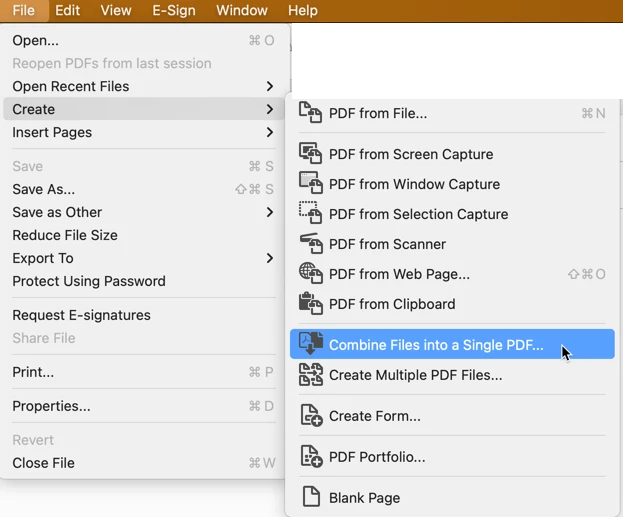Open the View menu
The height and width of the screenshot is (517, 626).
pos(116,10)
